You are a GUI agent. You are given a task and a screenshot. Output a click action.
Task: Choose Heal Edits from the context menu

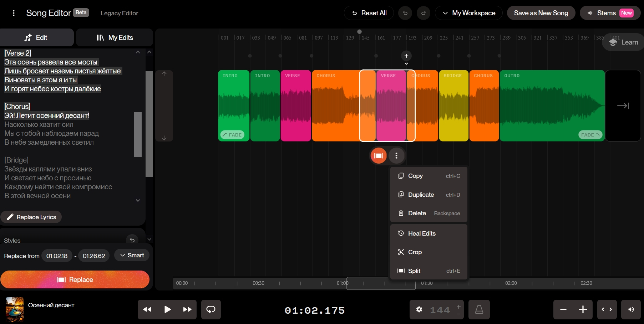(x=429, y=233)
